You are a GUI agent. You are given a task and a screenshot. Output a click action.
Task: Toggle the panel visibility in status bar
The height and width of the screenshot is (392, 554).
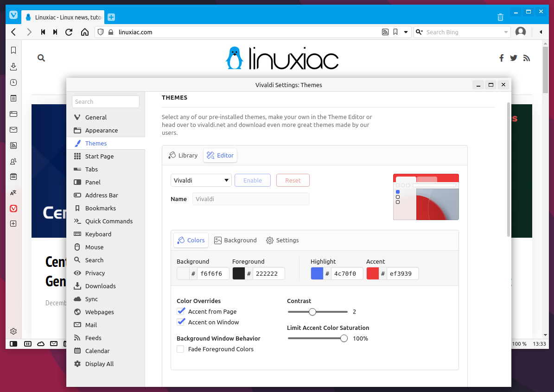pos(13,344)
